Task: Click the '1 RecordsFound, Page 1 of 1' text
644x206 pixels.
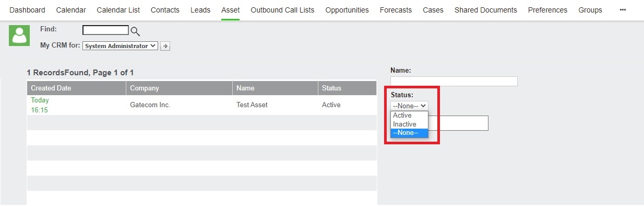Action: (x=80, y=73)
